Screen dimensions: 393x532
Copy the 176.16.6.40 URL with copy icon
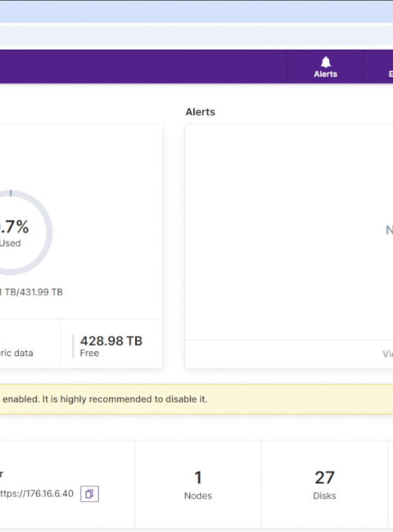point(89,494)
